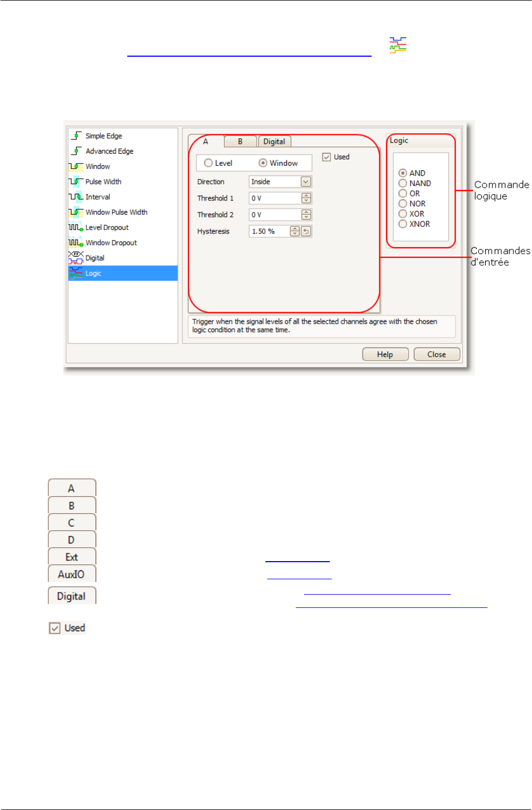532x810 pixels.
Task: Switch to channel B tab in dialog
Action: coord(240,142)
